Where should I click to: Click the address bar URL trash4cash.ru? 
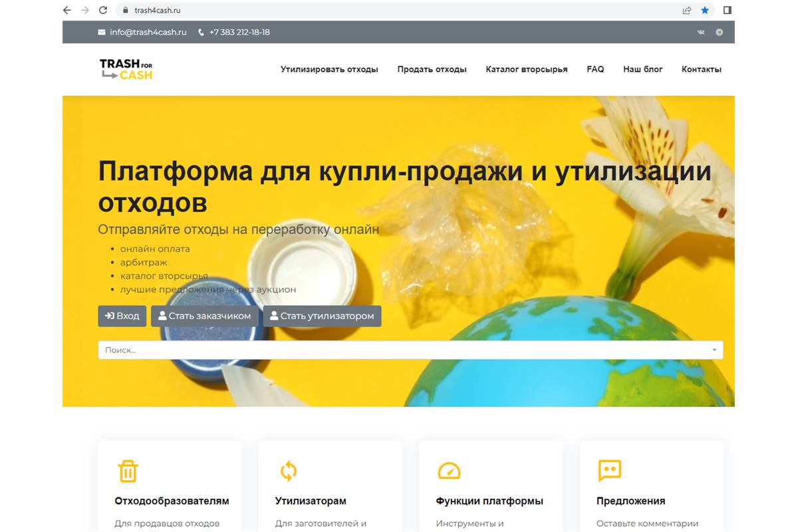coord(158,11)
